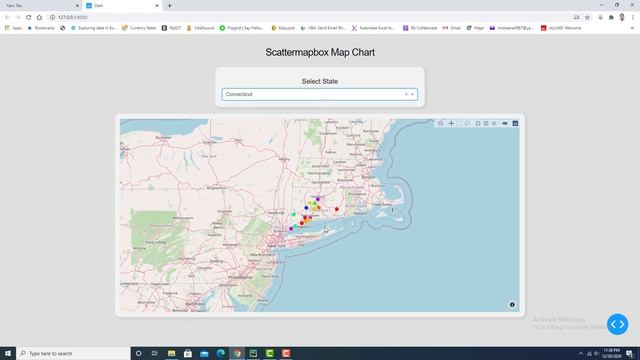Click the blue marker in Connecticut cluster

[306, 208]
